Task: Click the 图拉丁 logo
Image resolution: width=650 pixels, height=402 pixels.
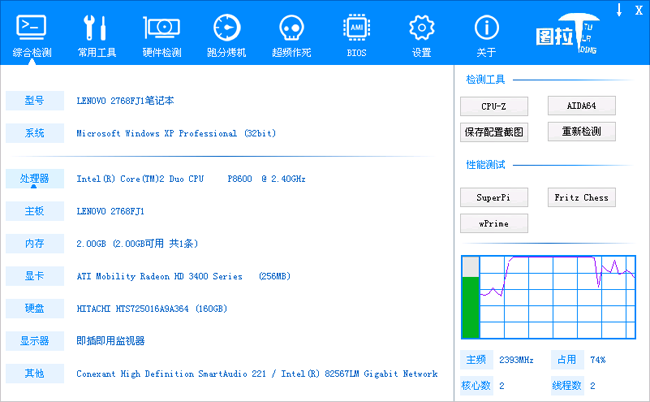Action: pos(567,34)
